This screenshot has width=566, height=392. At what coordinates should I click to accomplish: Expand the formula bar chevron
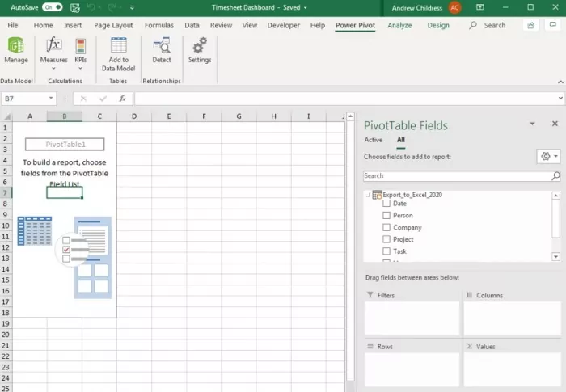pos(560,98)
